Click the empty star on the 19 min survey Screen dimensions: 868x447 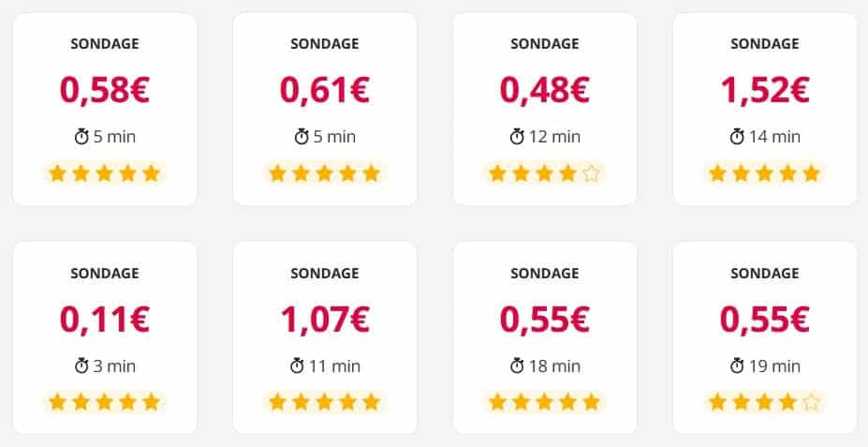coord(810,403)
